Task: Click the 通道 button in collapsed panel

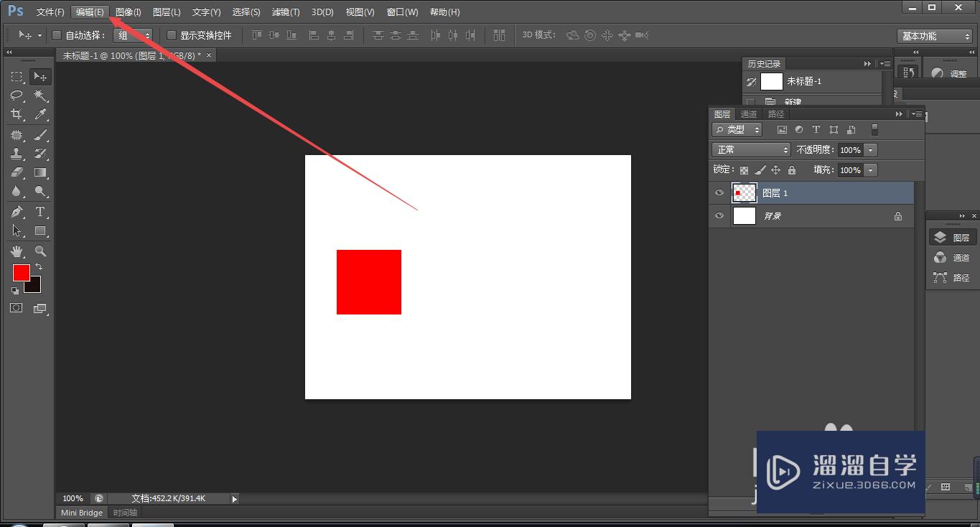Action: pyautogui.click(x=952, y=258)
